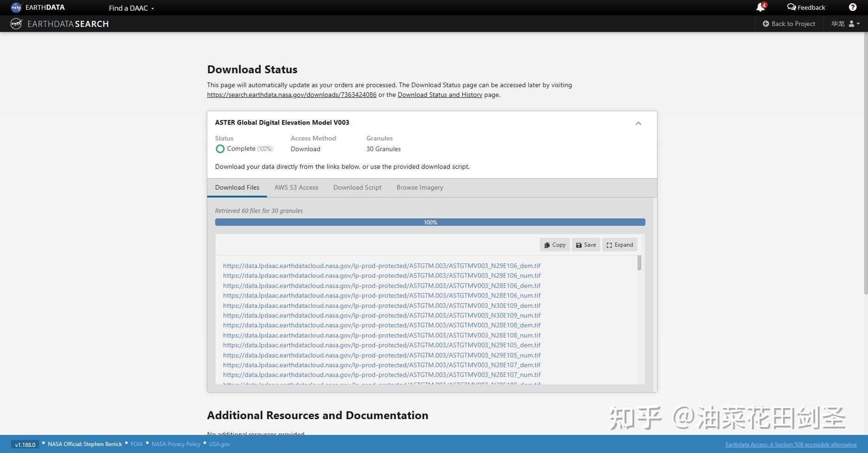Click the EARTHDATA SEARCH site title
The image size is (868, 453).
coord(68,24)
